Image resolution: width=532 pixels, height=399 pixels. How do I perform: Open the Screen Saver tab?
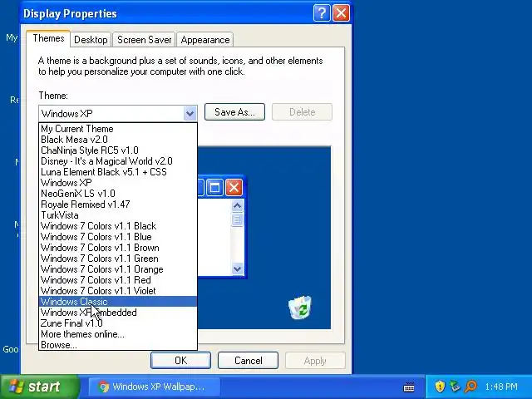coord(144,40)
